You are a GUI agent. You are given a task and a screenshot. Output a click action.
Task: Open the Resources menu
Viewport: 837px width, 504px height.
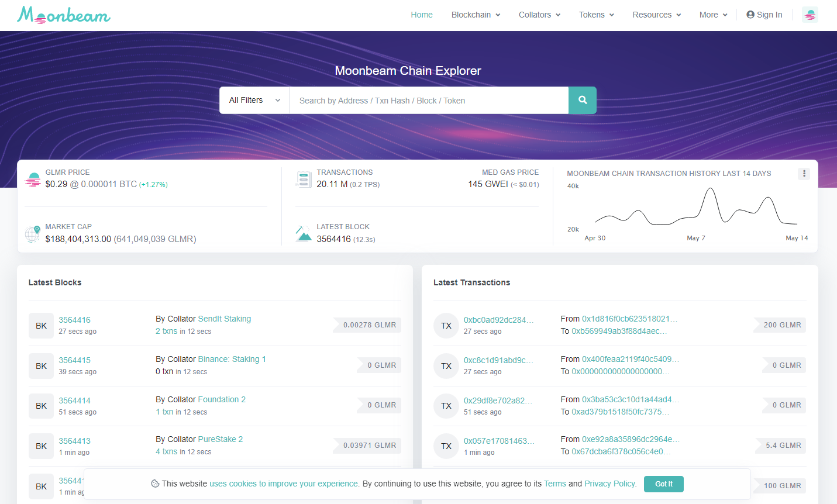point(656,15)
